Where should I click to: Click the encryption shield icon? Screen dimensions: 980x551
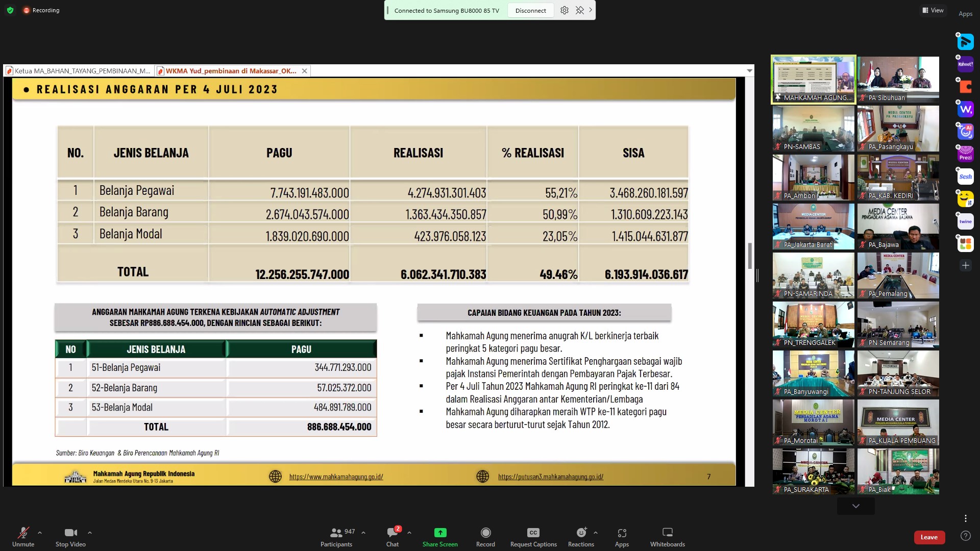[x=10, y=10]
